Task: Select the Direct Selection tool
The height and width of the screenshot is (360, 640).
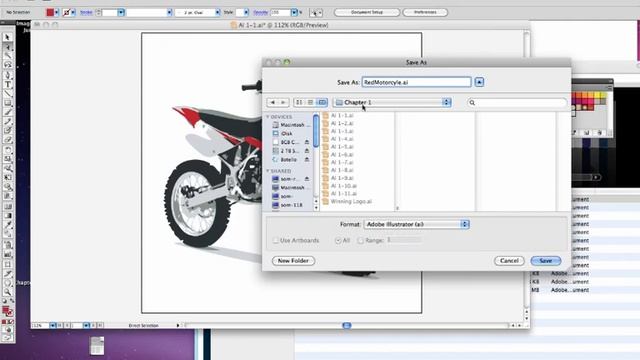Action: (x=7, y=47)
